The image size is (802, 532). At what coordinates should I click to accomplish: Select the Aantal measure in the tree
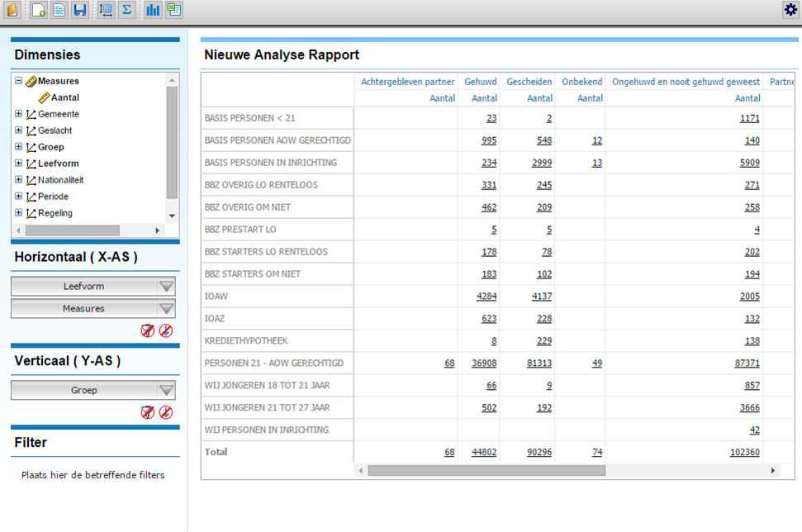click(64, 97)
